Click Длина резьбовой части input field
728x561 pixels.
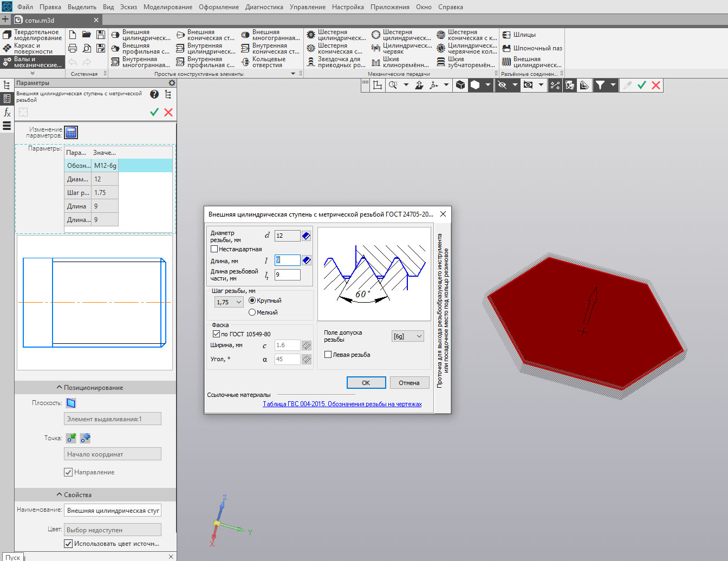(288, 275)
